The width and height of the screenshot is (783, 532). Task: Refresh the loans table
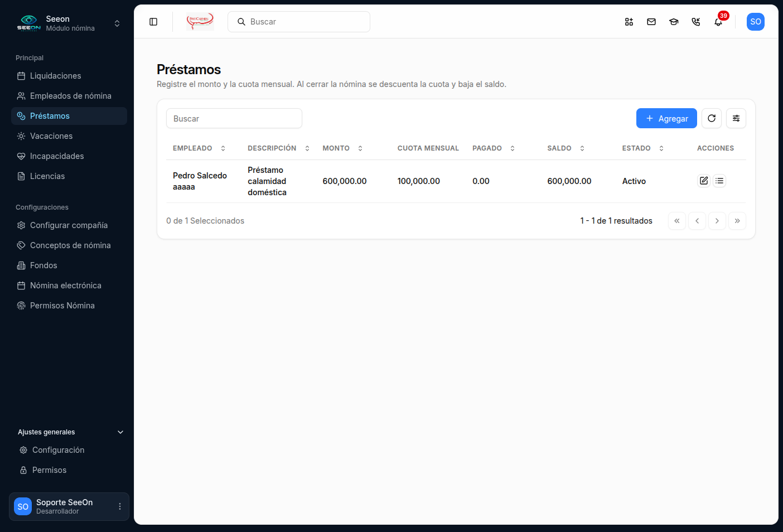(712, 118)
